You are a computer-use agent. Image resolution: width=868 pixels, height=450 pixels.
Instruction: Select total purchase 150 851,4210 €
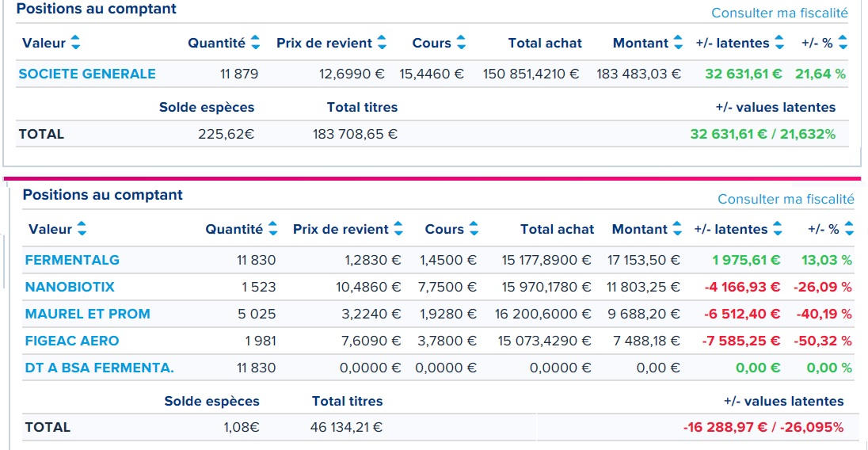tap(531, 74)
